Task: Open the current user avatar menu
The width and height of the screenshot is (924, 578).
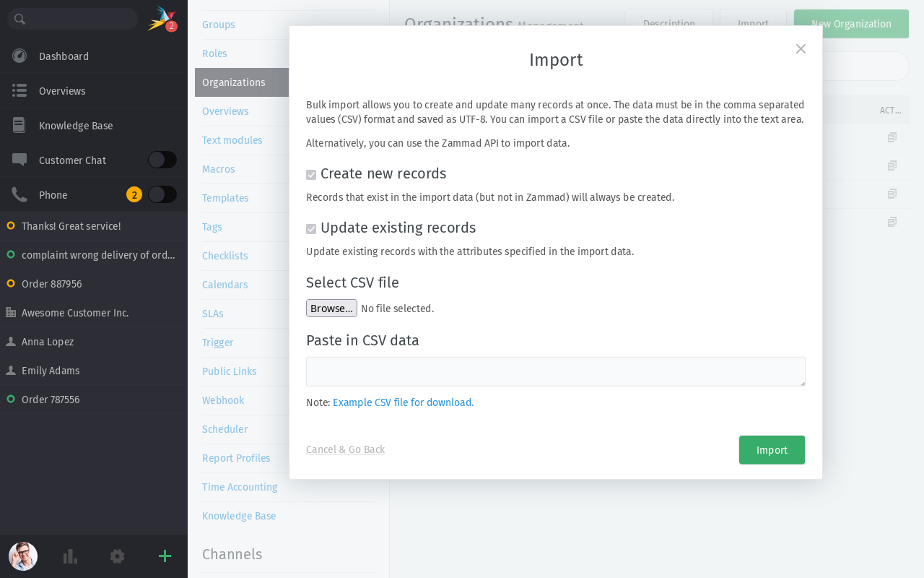Action: click(x=23, y=556)
